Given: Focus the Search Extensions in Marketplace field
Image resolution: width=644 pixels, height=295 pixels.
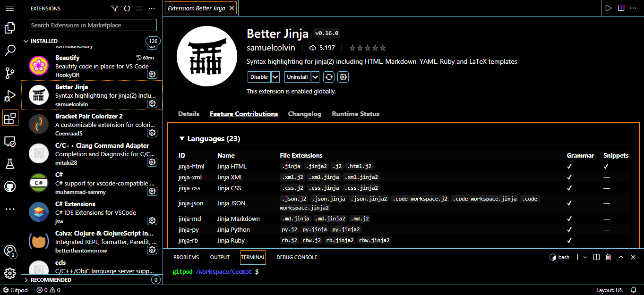Looking at the screenshot, I should coord(93,25).
